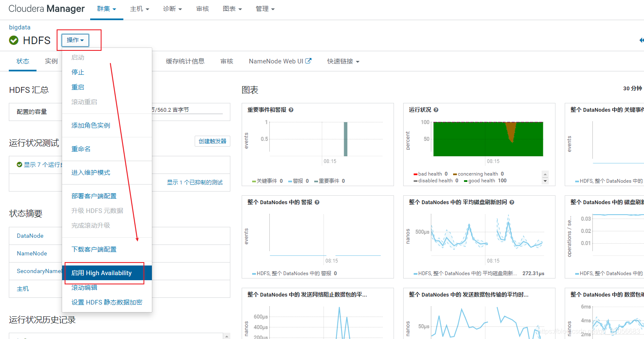
Task: Open help for 运行状况 chart
Action: click(436, 110)
